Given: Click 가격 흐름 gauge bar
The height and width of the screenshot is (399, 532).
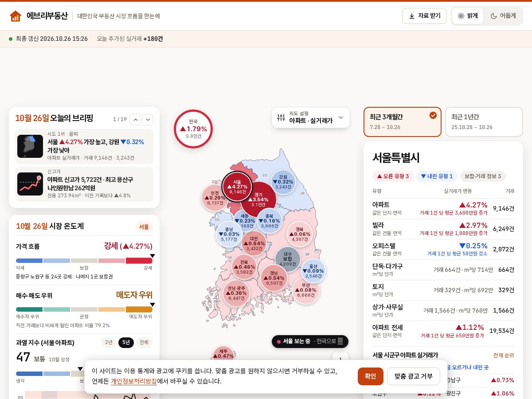Looking at the screenshot, I should 84,261.
